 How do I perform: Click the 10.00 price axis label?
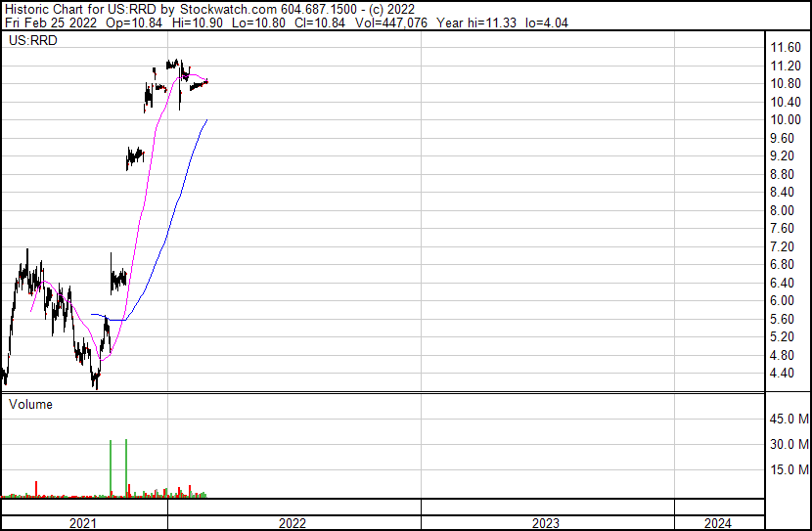pyautogui.click(x=787, y=120)
